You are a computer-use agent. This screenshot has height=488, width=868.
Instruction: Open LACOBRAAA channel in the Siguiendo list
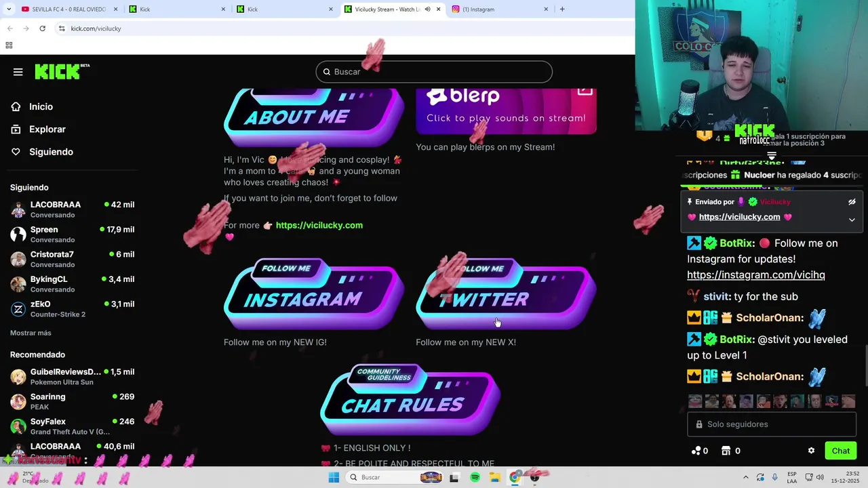(72, 209)
